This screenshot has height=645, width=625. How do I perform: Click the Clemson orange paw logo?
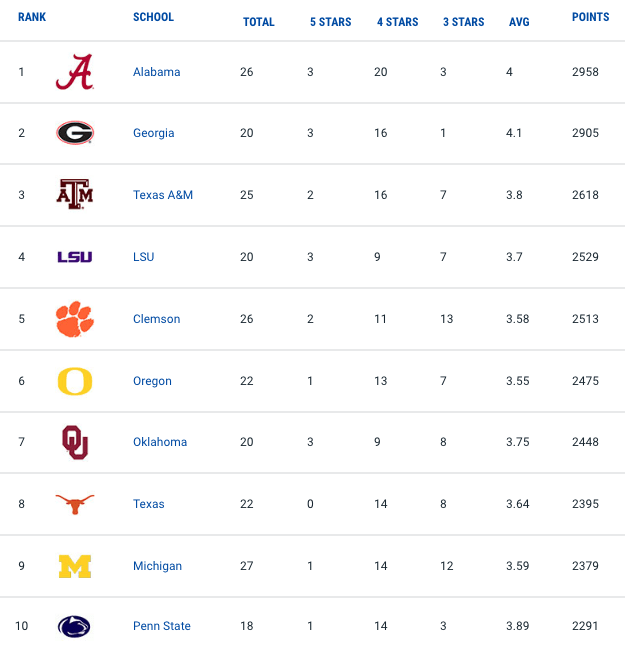click(75, 319)
